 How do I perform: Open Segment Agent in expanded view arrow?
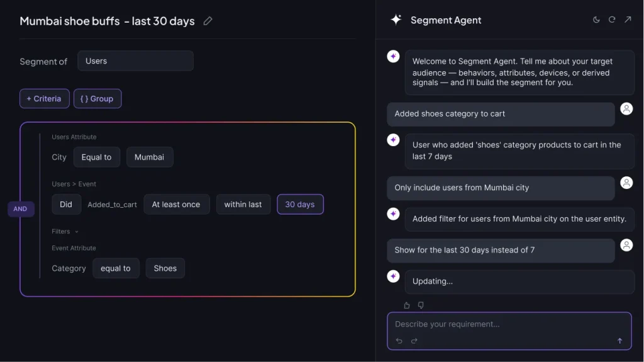point(628,20)
